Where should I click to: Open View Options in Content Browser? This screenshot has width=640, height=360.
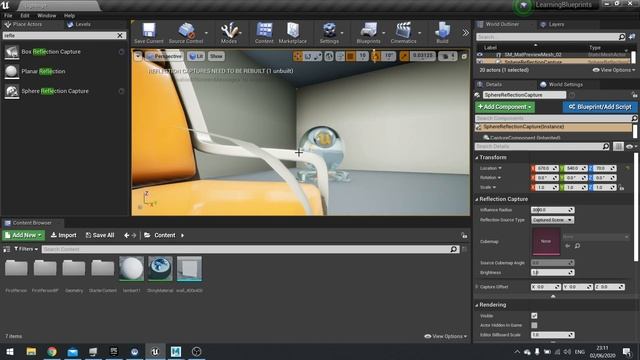tap(445, 336)
